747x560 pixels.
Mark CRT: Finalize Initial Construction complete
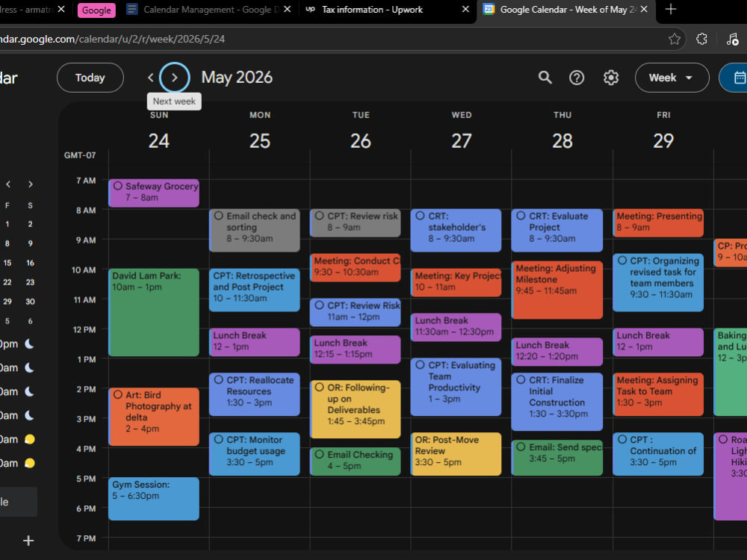(521, 379)
